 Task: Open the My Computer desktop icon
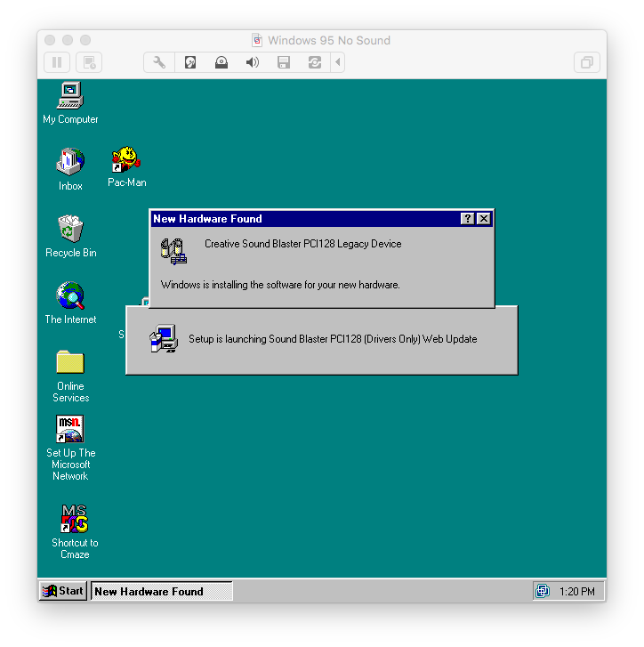click(70, 95)
